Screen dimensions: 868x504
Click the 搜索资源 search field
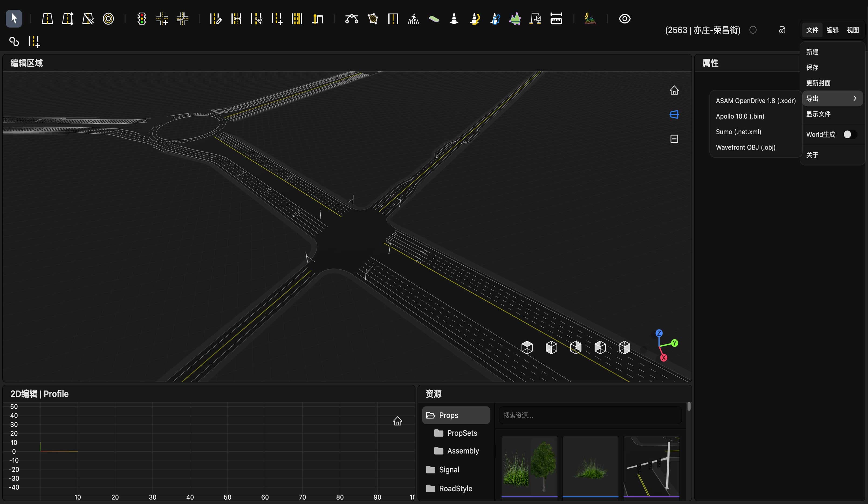pos(590,415)
